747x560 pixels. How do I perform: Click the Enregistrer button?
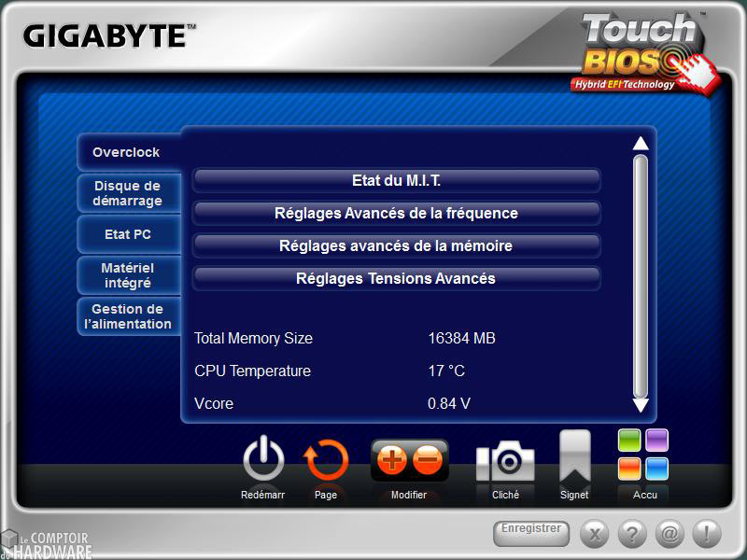(x=531, y=532)
